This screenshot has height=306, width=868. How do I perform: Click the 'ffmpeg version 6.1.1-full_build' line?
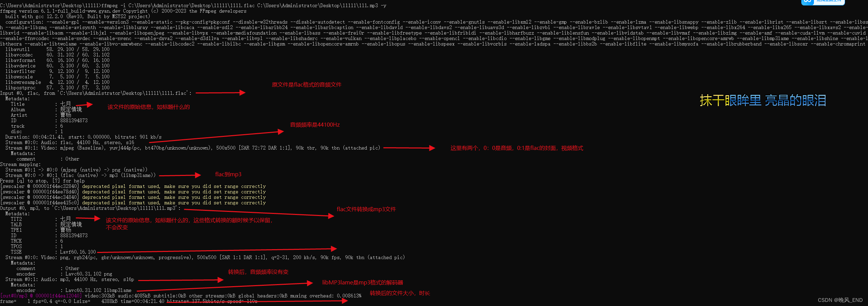pos(123,11)
